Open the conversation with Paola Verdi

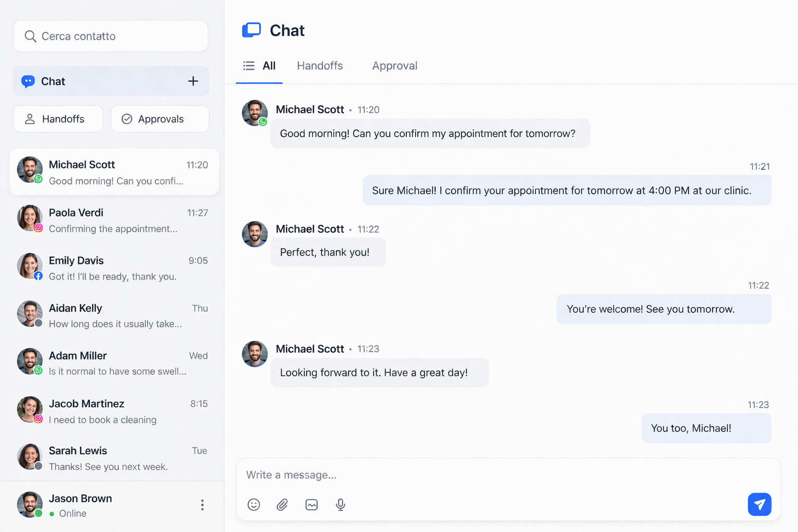tap(113, 220)
